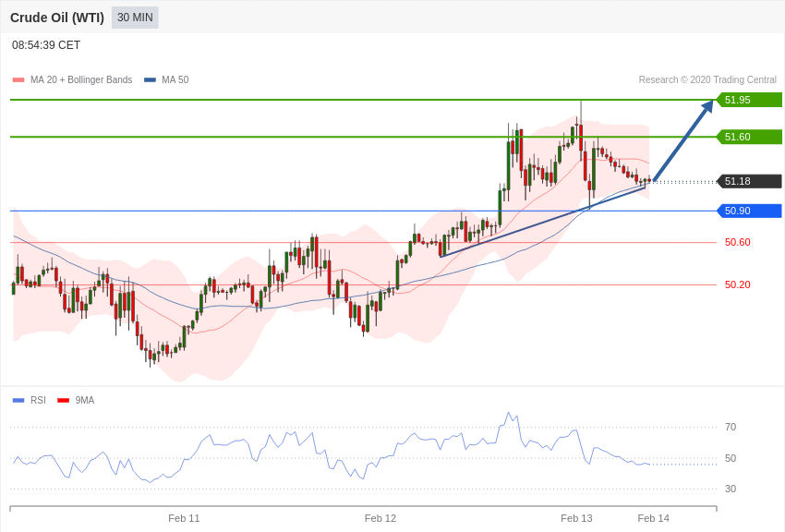Click the pink MA 20 legend swatch
Screen dimensions: 785x532
[x=18, y=79]
